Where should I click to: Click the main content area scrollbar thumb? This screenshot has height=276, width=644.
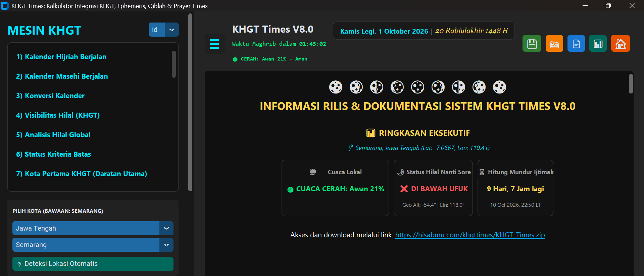(631, 84)
